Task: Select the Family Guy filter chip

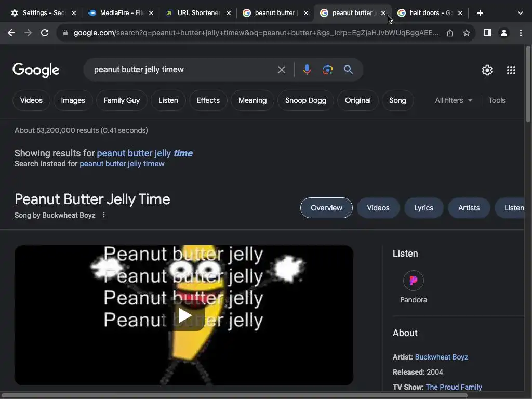Action: tap(122, 100)
